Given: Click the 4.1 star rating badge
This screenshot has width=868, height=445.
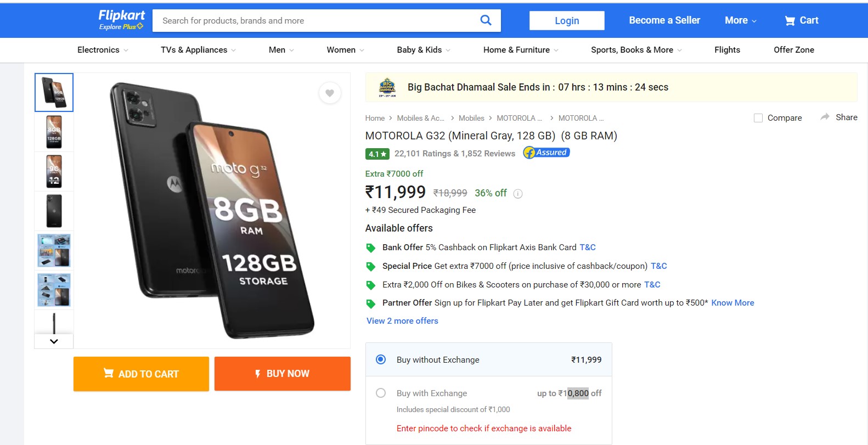Looking at the screenshot, I should (x=377, y=154).
